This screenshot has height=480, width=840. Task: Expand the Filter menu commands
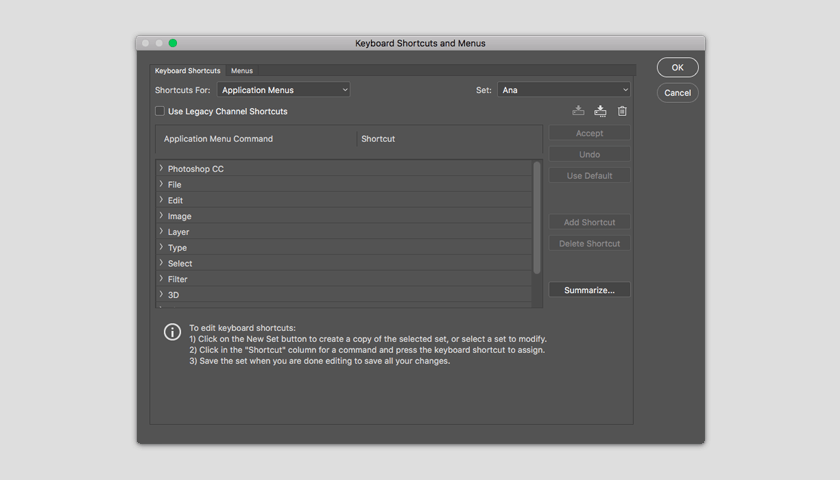click(x=161, y=279)
